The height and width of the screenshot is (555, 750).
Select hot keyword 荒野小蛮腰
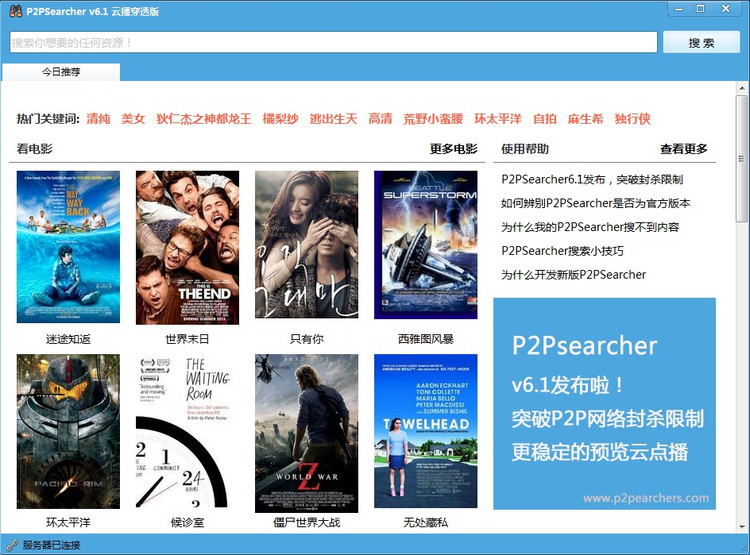pos(433,119)
